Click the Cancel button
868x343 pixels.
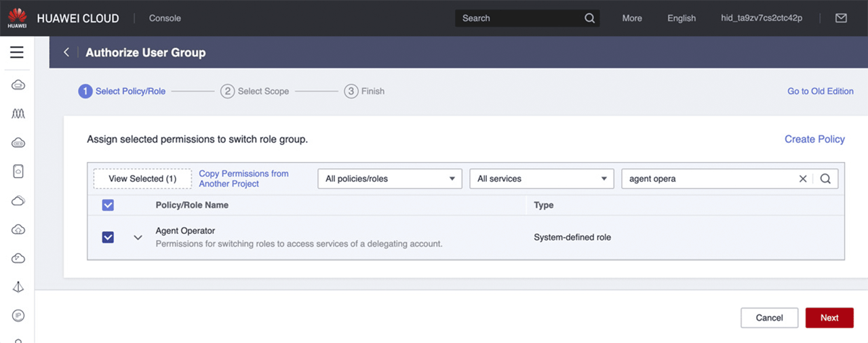pyautogui.click(x=769, y=318)
